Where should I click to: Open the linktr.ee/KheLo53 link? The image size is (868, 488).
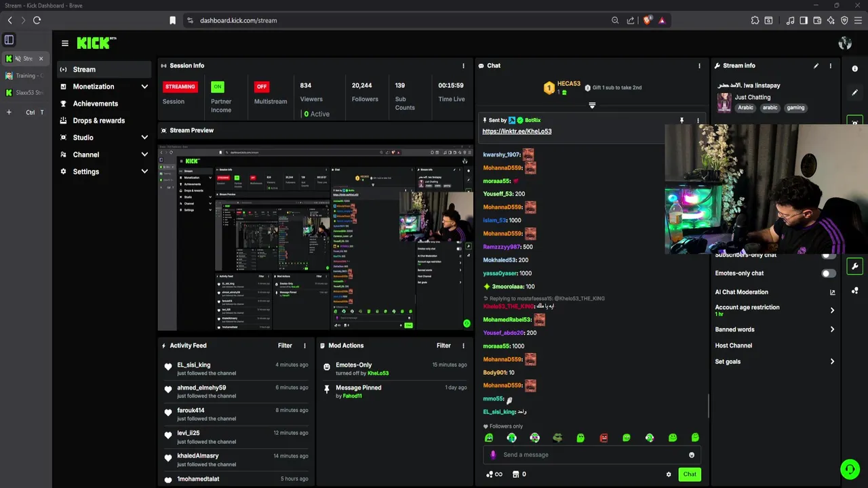(x=517, y=131)
